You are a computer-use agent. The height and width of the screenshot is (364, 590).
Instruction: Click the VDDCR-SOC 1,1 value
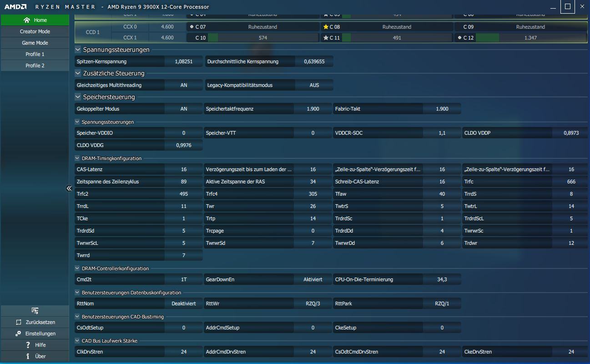(442, 133)
